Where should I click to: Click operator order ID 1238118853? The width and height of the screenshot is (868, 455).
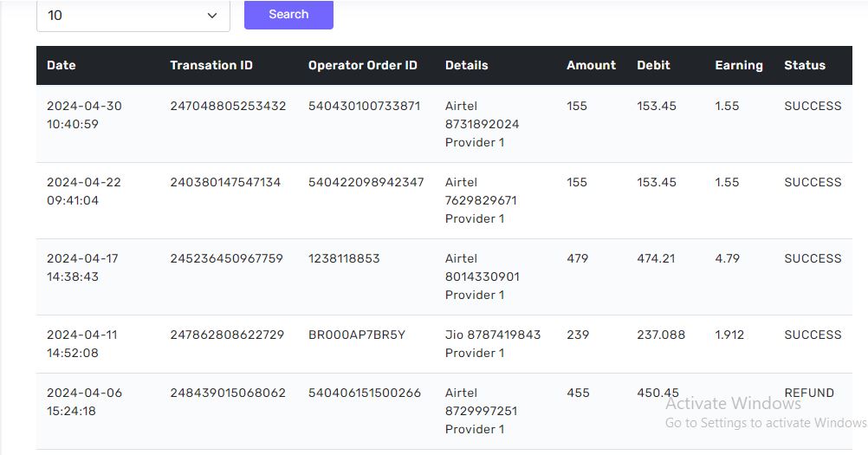[344, 258]
